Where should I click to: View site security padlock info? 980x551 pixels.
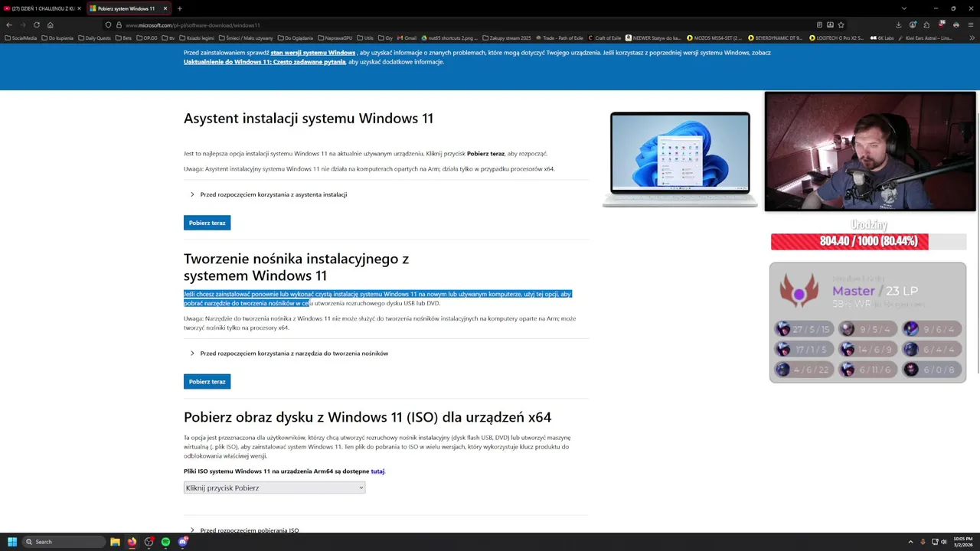[119, 24]
